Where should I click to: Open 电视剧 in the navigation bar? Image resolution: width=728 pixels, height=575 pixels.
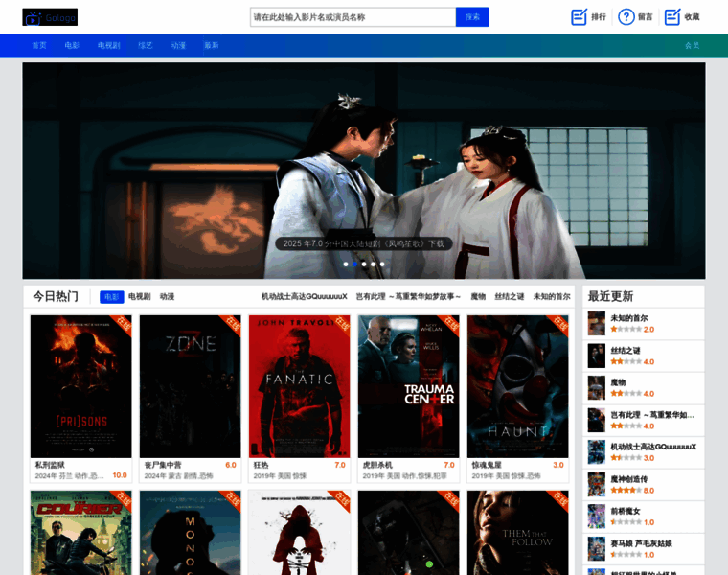click(x=108, y=45)
